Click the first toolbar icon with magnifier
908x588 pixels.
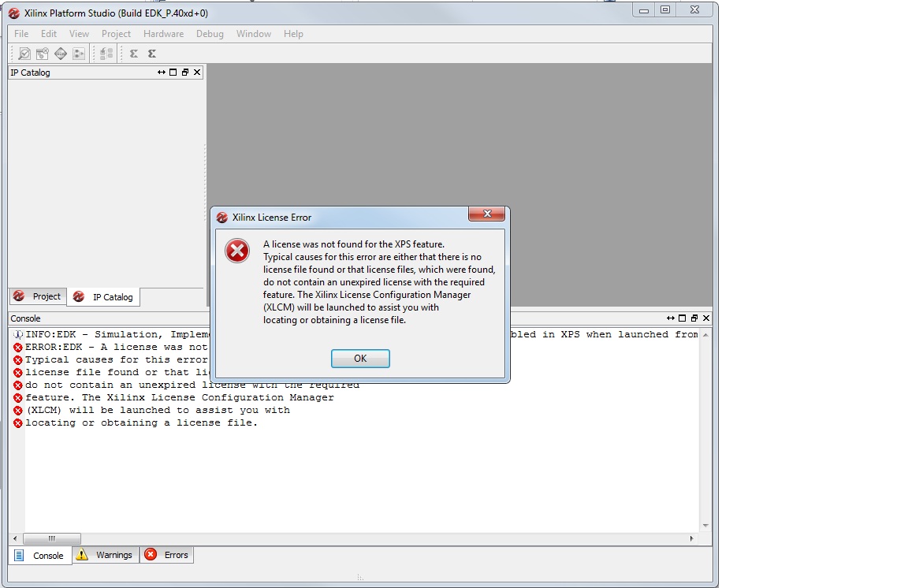24,54
